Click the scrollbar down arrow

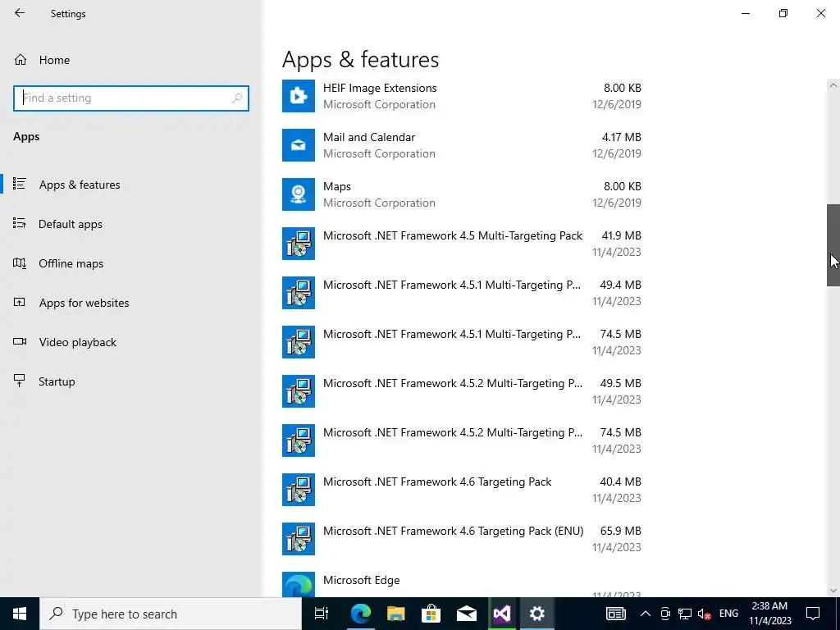(833, 591)
